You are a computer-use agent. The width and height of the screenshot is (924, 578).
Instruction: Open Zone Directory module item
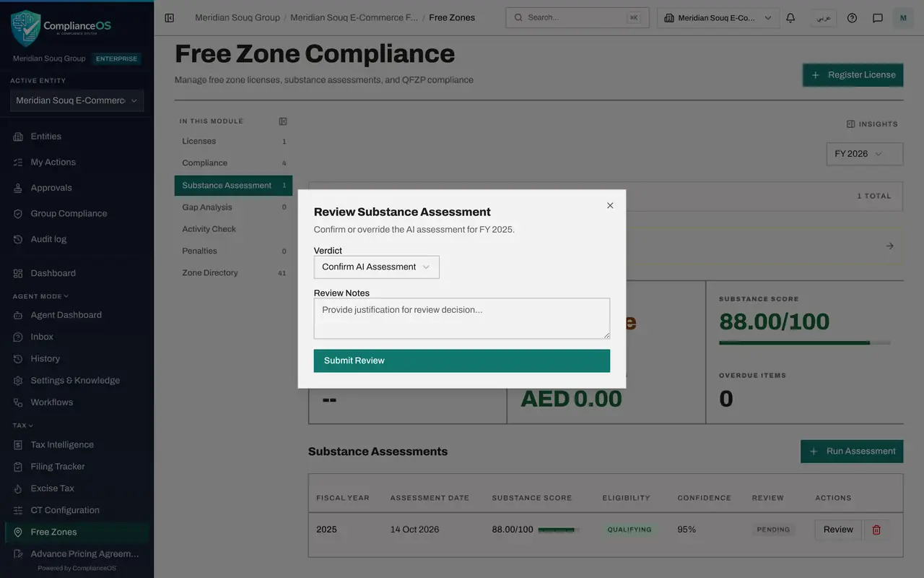(233, 273)
